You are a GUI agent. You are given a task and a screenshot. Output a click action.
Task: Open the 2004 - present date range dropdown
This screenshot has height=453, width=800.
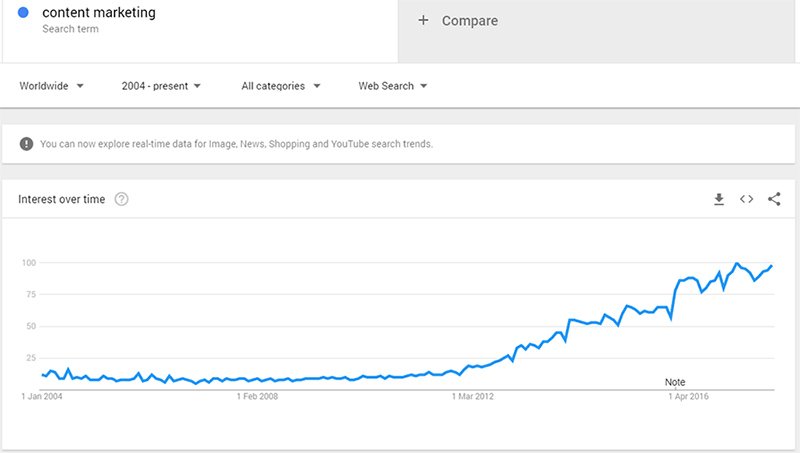tap(161, 86)
